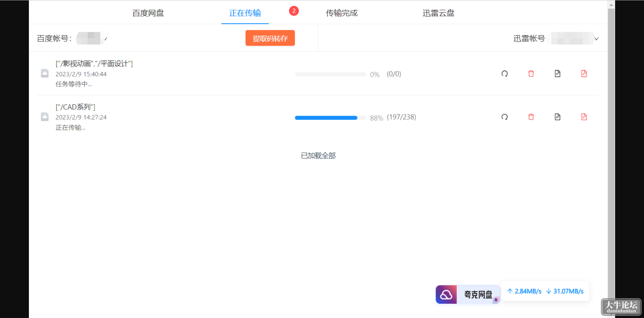Retry the 影视动画 平面设计 transfer task

504,74
